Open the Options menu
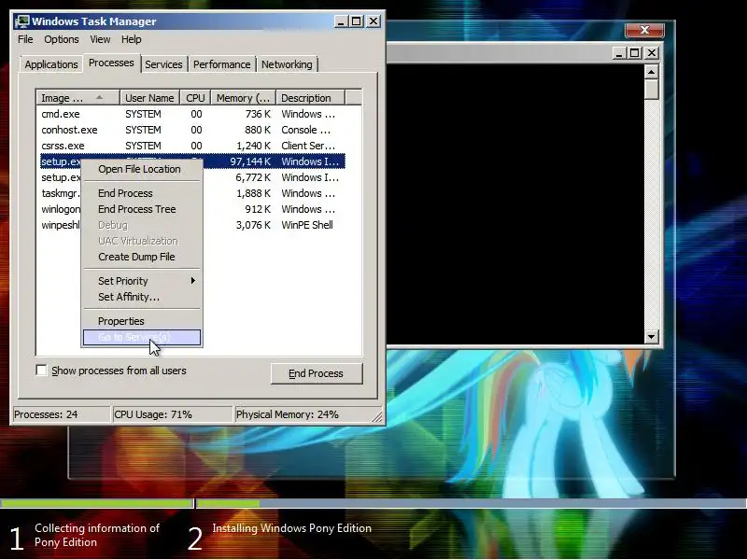Screen dimensions: 747x560 [62, 39]
